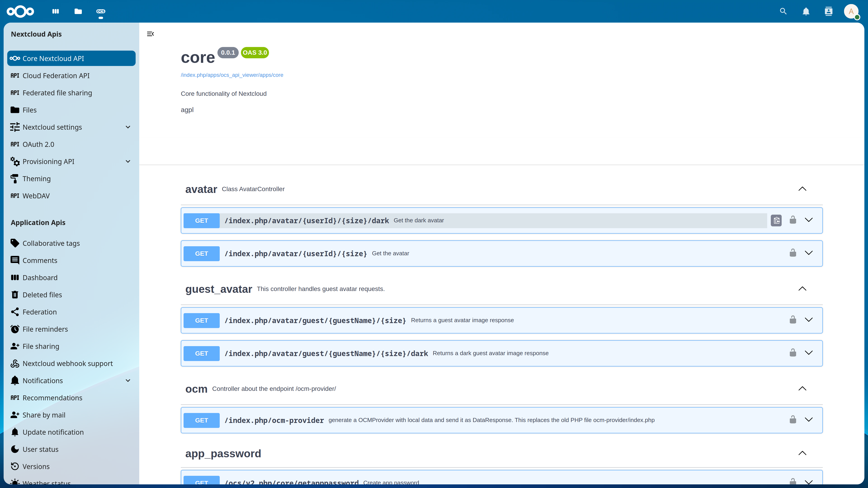
Task: Click the avatar section heading
Action: (x=201, y=189)
